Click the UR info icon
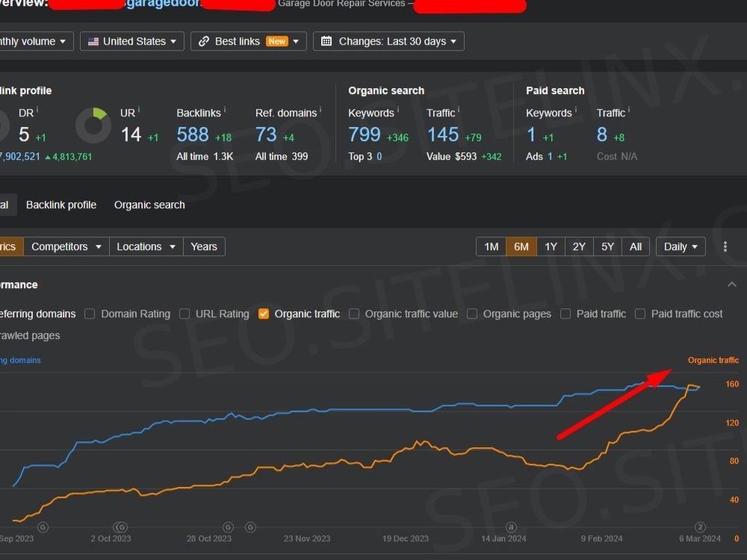The width and height of the screenshot is (747, 560). [139, 110]
